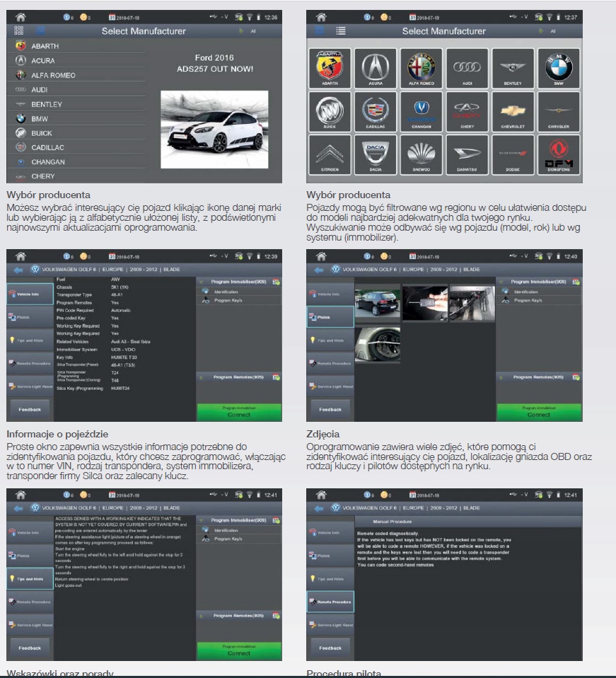
Task: Go back using arrow on the car photos screen
Action: (319, 270)
